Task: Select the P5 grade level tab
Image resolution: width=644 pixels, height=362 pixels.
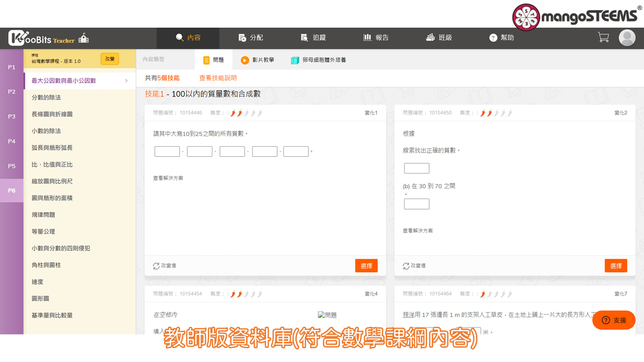Action: pyautogui.click(x=12, y=166)
